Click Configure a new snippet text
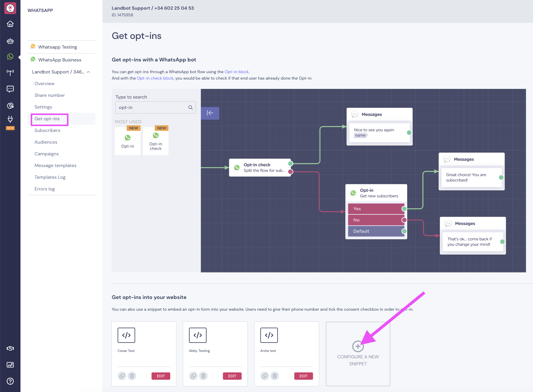533x392 pixels. click(x=358, y=360)
